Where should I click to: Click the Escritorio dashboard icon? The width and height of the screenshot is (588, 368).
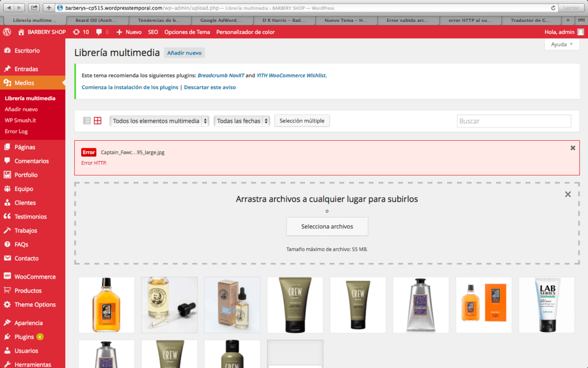pos(7,50)
